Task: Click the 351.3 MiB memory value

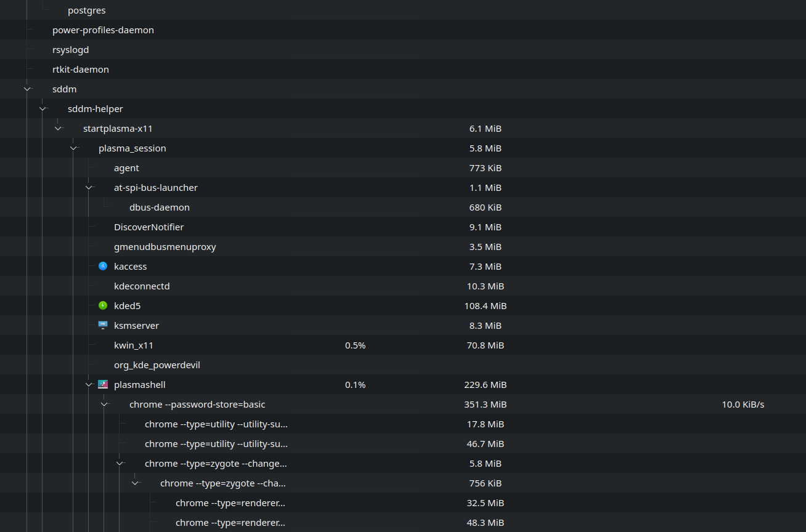Action: coord(486,404)
